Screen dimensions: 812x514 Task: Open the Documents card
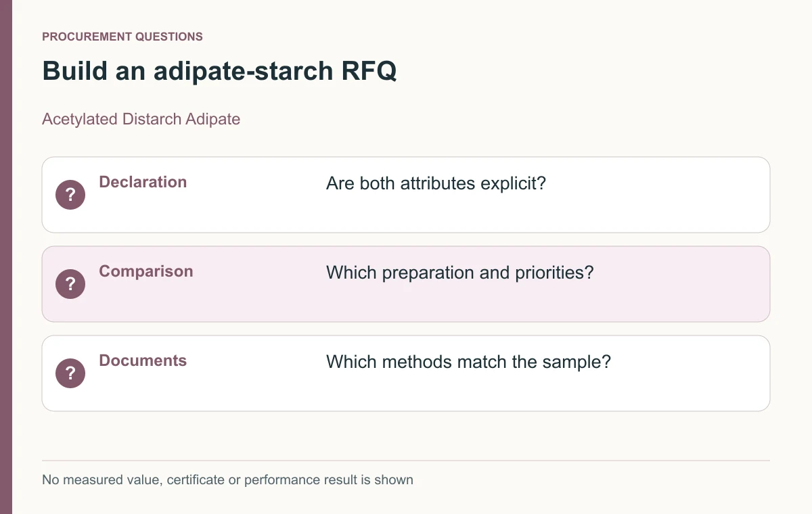pos(406,373)
